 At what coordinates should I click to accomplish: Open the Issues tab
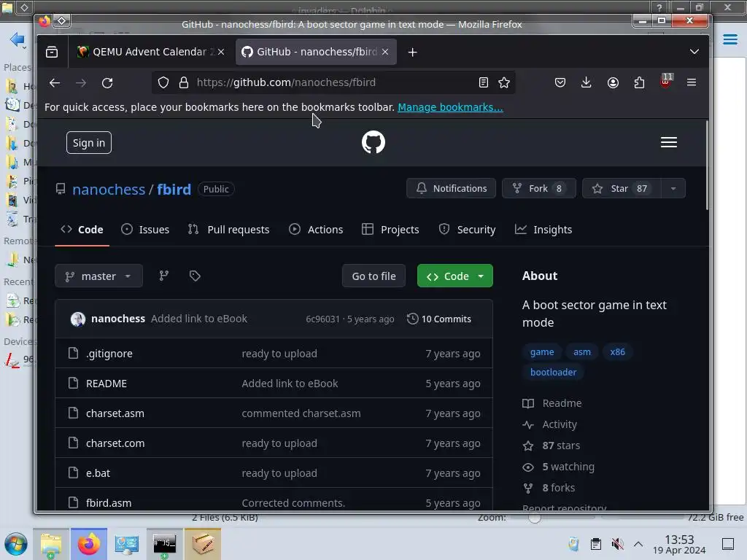(145, 230)
